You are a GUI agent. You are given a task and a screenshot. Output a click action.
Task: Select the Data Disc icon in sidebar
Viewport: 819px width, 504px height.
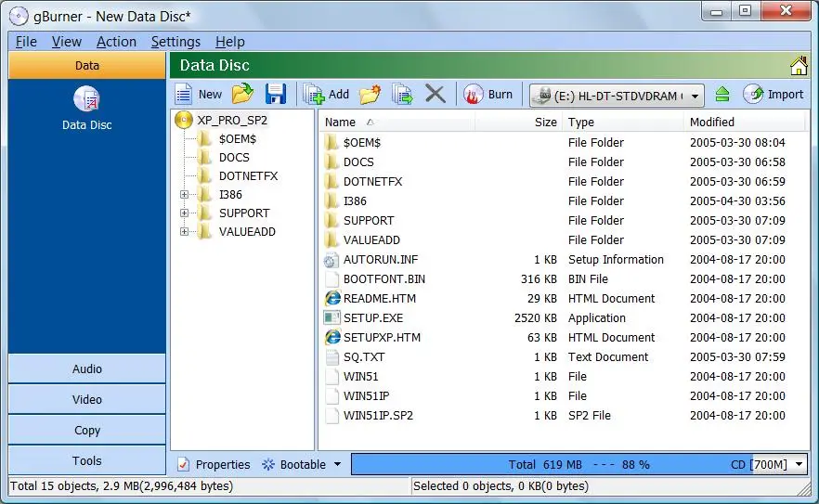[x=86, y=98]
